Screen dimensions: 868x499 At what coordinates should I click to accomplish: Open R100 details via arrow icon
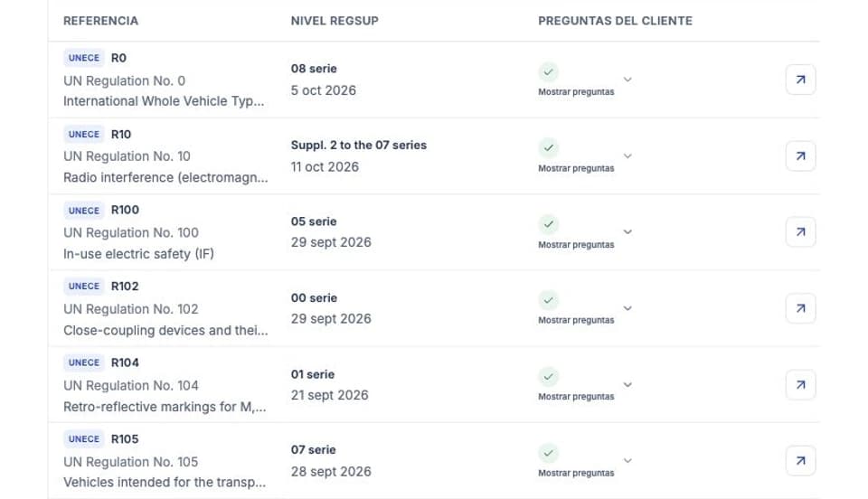800,231
